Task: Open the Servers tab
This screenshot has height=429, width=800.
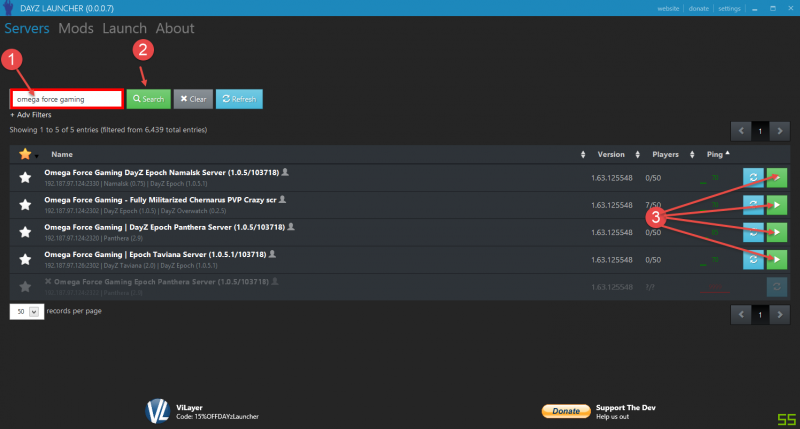Action: tap(27, 28)
